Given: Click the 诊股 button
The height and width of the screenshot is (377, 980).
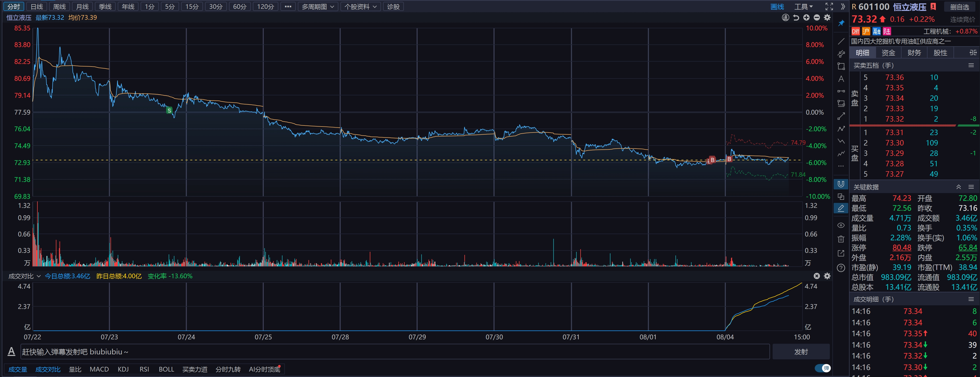Looking at the screenshot, I should point(393,6).
